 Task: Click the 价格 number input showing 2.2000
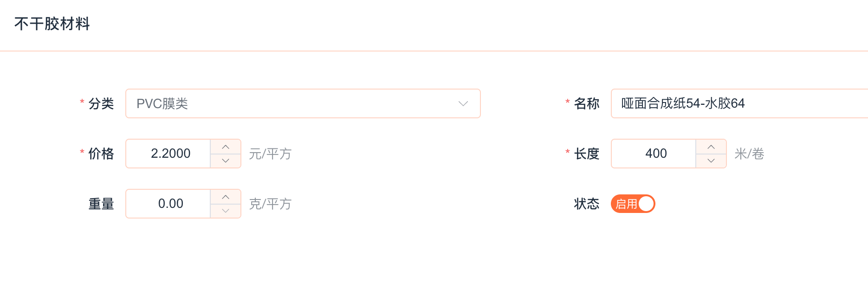coord(170,154)
